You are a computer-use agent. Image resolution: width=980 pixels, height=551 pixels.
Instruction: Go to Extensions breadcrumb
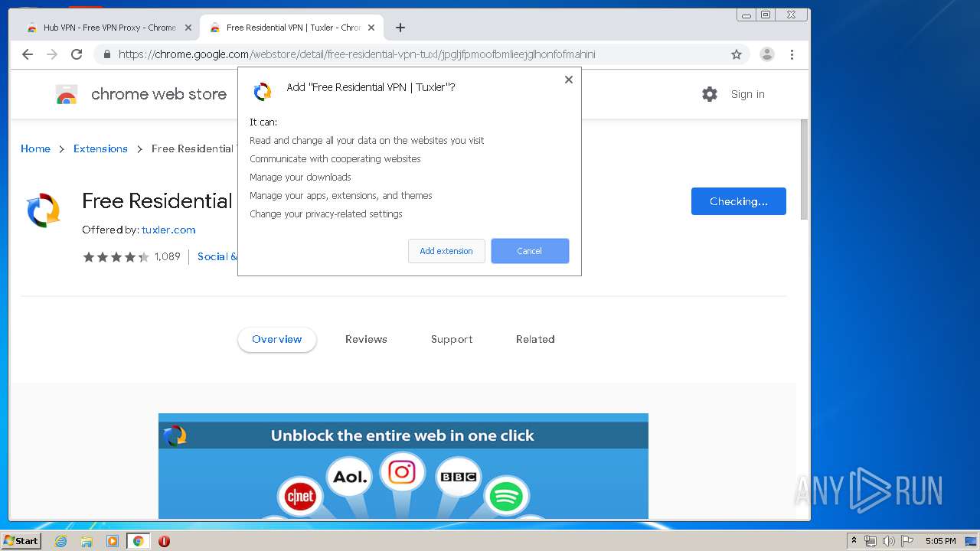click(x=100, y=148)
